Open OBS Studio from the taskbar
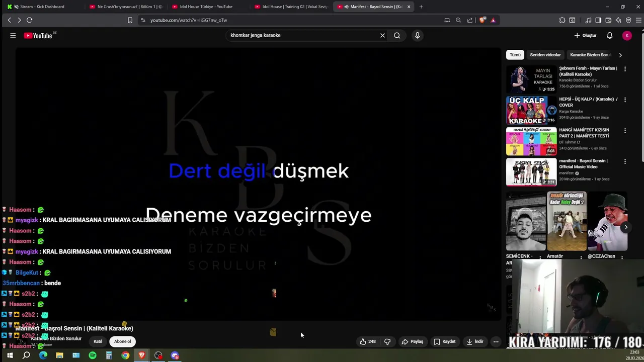Image resolution: width=644 pixels, height=362 pixels. coord(158,355)
